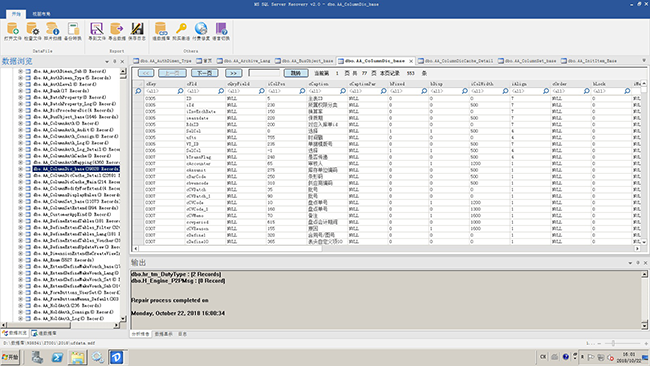The width and height of the screenshot is (650, 366).
Task: Click the last page >> button
Action: tap(233, 73)
